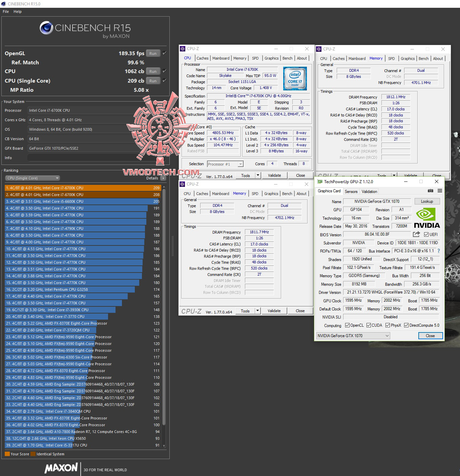Toggle the CPU test checkbox
The width and height of the screenshot is (460, 476).
[x=164, y=71]
